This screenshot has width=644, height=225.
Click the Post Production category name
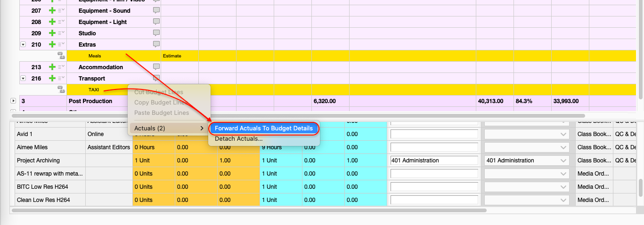click(90, 101)
